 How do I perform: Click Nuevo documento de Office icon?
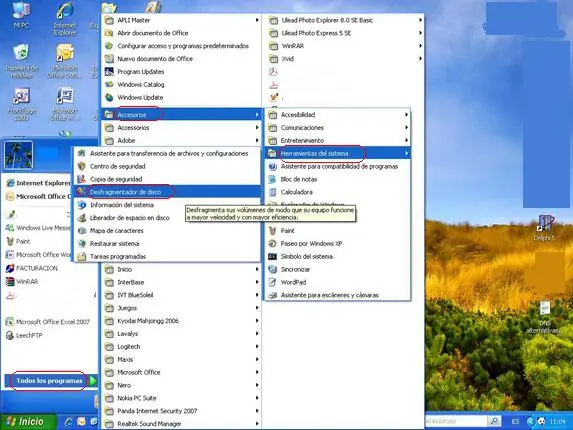click(109, 59)
